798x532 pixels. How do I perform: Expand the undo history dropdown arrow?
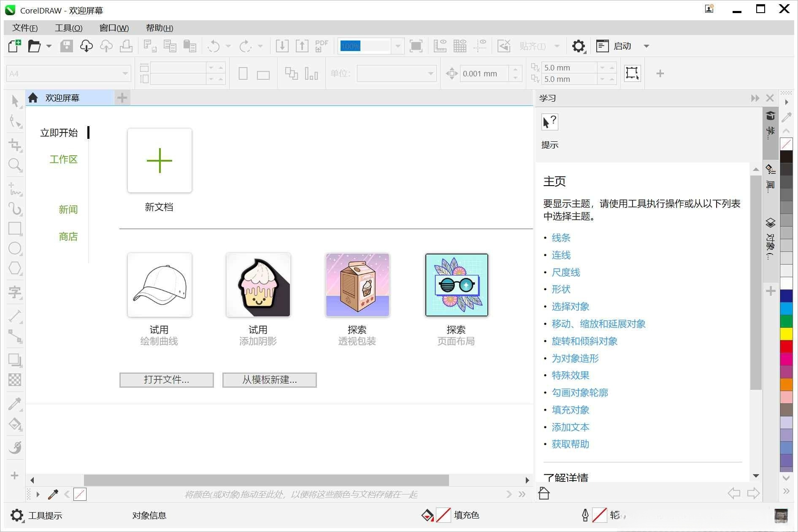[228, 46]
